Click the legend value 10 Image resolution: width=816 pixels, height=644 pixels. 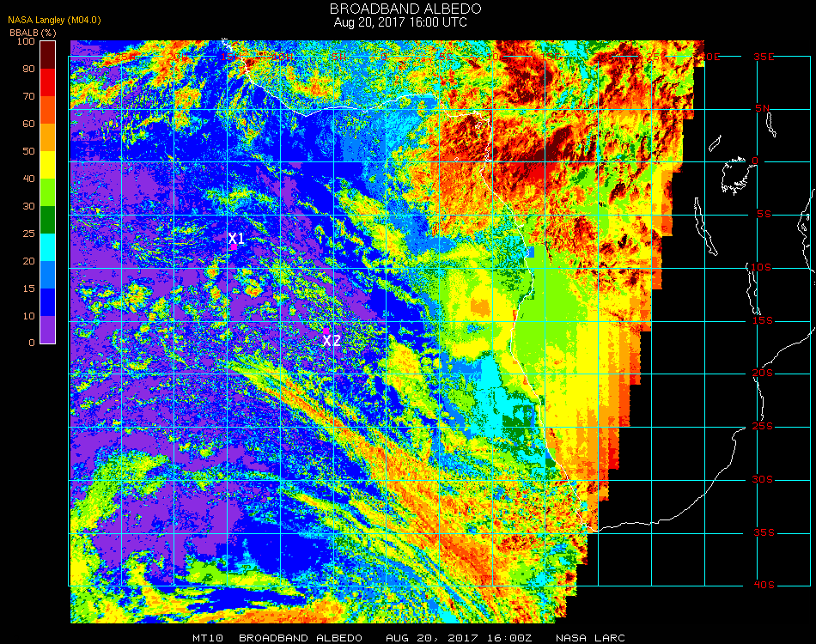pos(28,316)
